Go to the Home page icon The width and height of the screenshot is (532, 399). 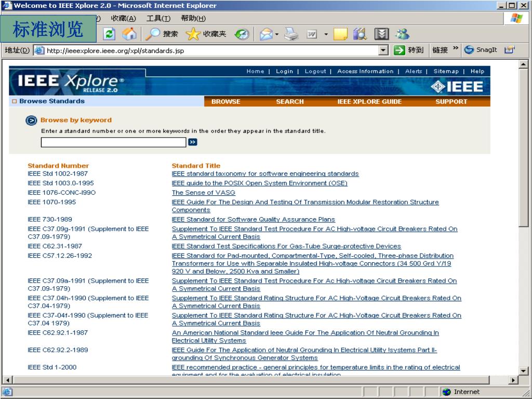tap(129, 34)
